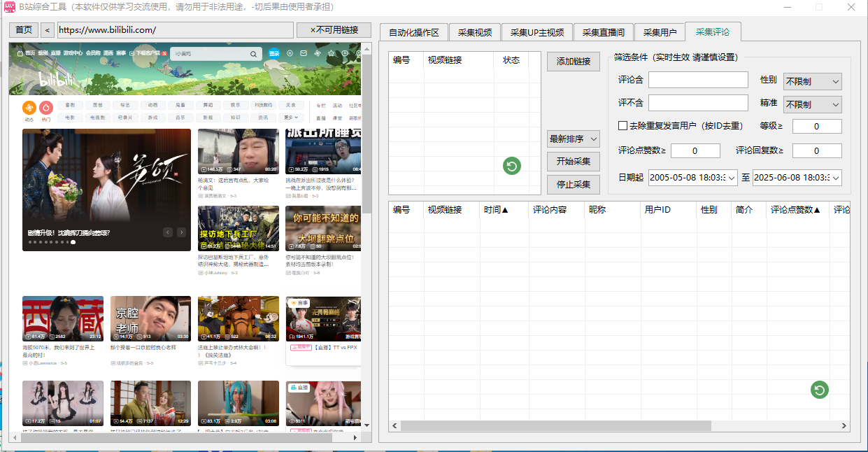This screenshot has width=868, height=452.
Task: Switch to the 采集直播间 tab
Action: pos(603,31)
